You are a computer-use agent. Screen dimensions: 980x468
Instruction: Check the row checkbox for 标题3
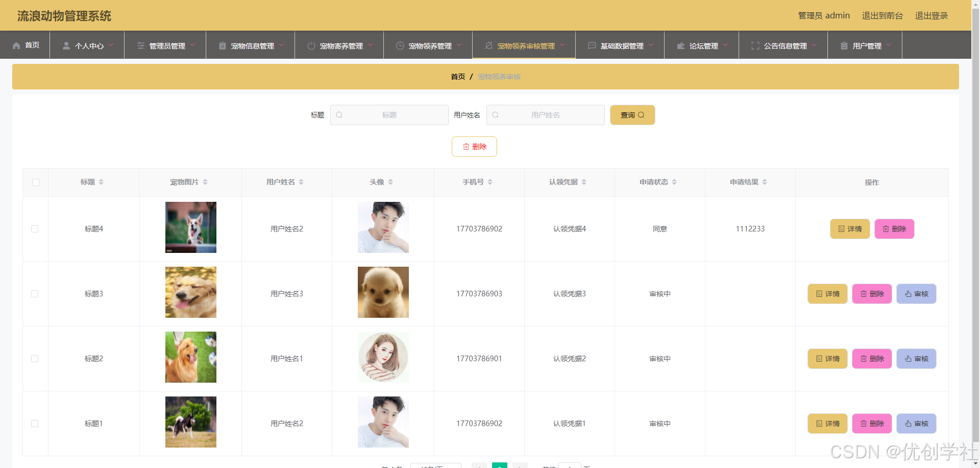(x=35, y=294)
